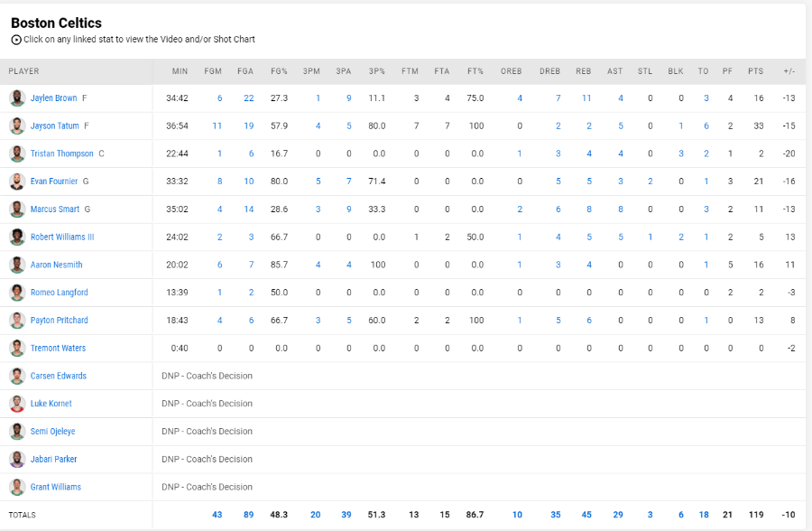Open Tristan Thompson's player page
The height and width of the screenshot is (531, 812).
(x=61, y=154)
